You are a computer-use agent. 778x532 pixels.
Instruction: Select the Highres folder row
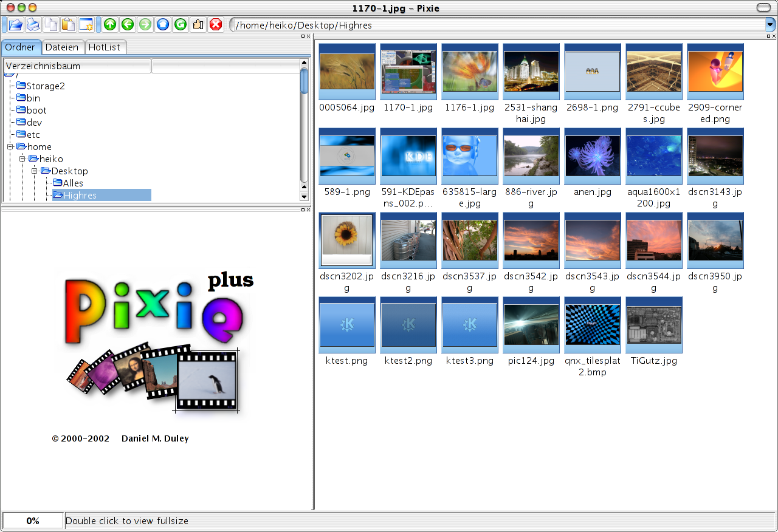(102, 195)
